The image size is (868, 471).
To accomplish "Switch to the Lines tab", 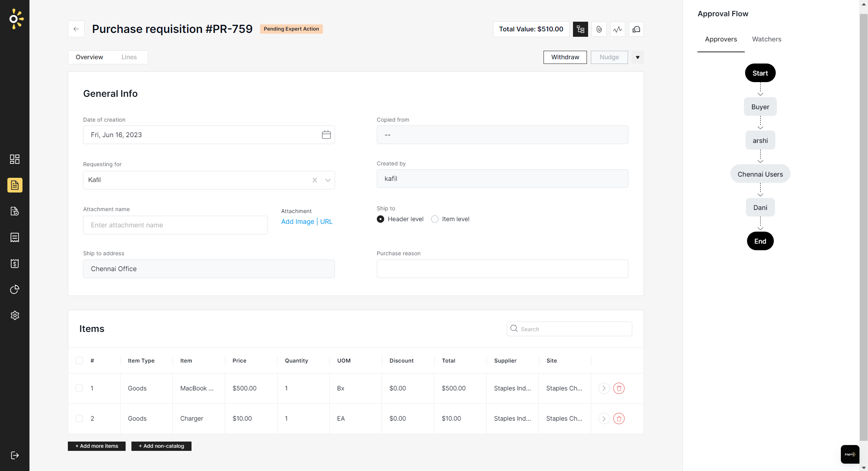I will [x=129, y=57].
